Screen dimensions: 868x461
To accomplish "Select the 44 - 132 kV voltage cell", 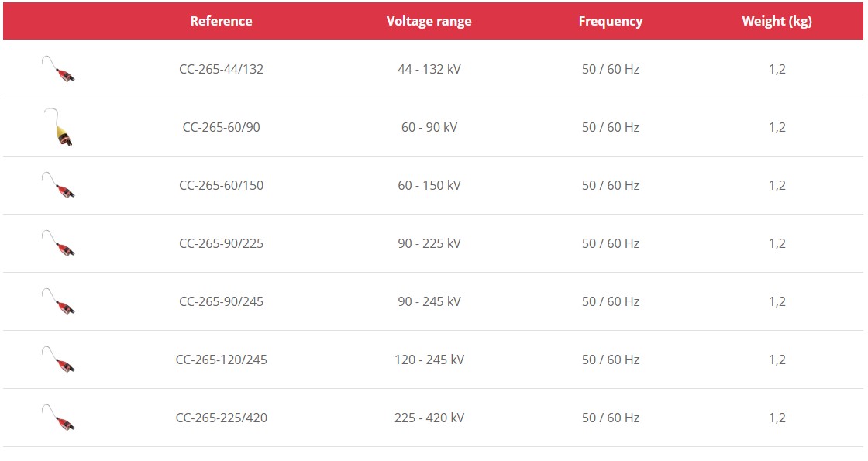I will pyautogui.click(x=429, y=69).
